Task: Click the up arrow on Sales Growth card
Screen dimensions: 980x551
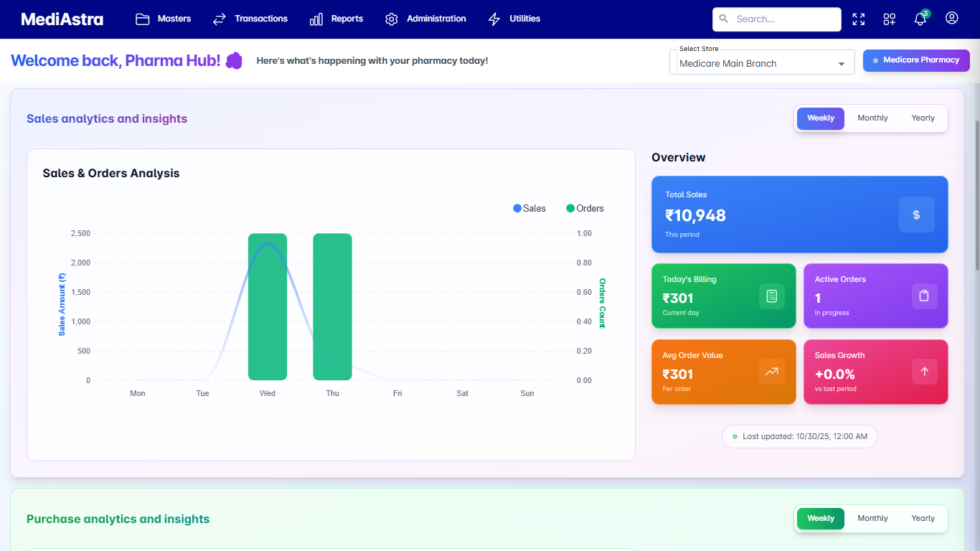Action: point(924,372)
